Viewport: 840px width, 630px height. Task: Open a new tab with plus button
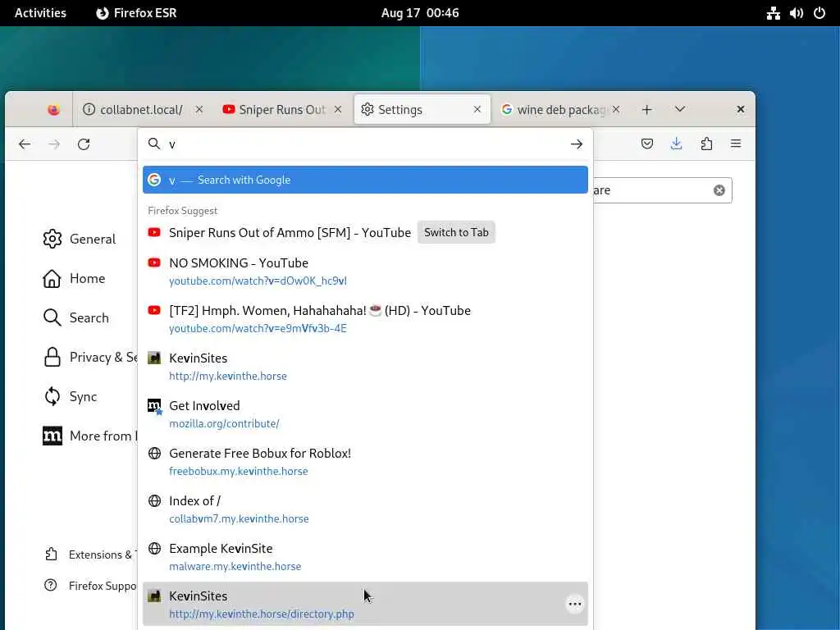(647, 110)
